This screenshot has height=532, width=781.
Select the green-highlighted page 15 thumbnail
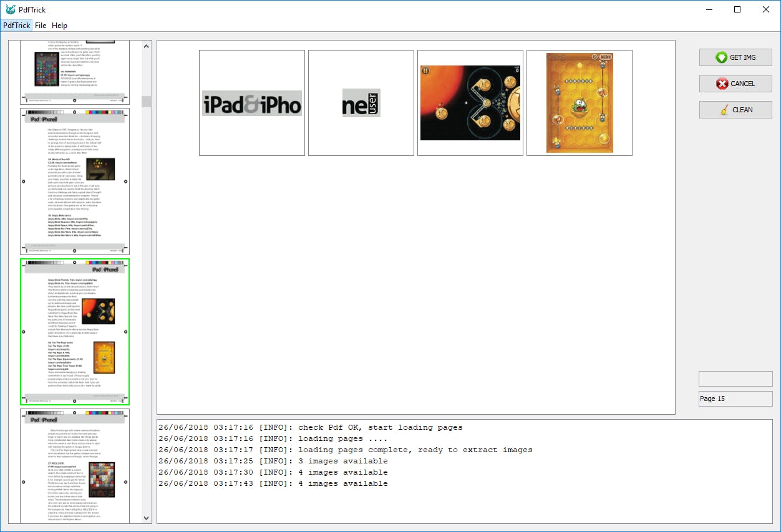75,332
